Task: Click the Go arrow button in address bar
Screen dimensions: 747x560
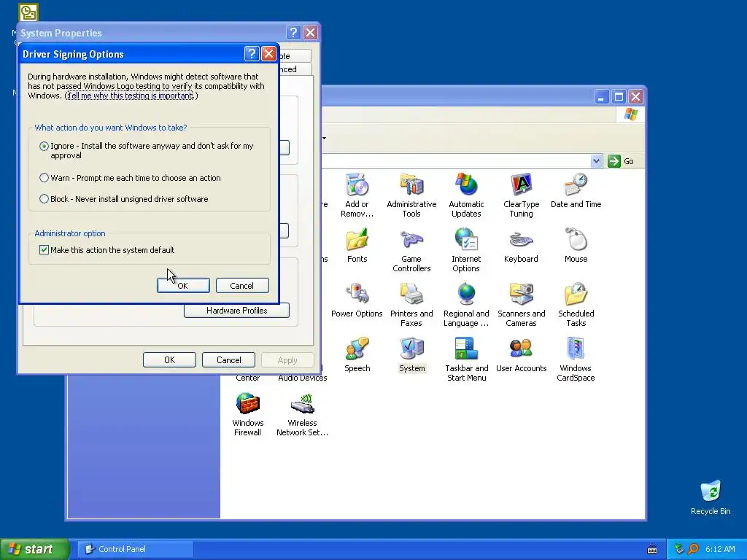Action: point(614,161)
